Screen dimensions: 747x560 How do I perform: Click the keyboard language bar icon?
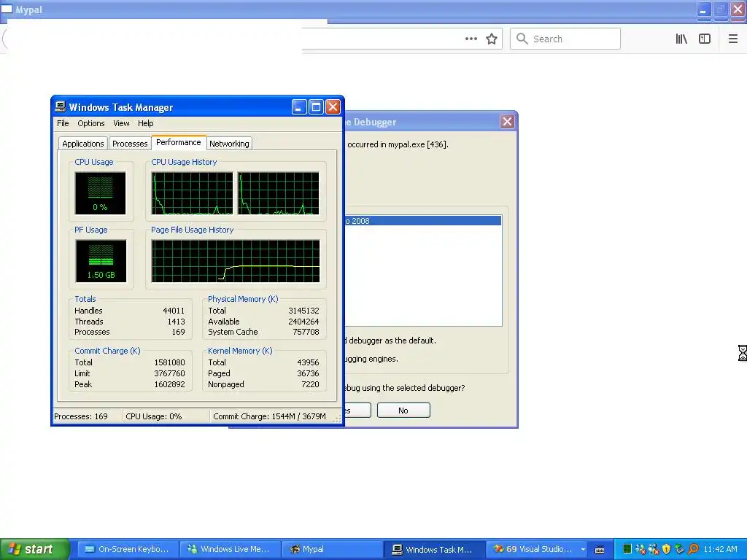pyautogui.click(x=600, y=550)
